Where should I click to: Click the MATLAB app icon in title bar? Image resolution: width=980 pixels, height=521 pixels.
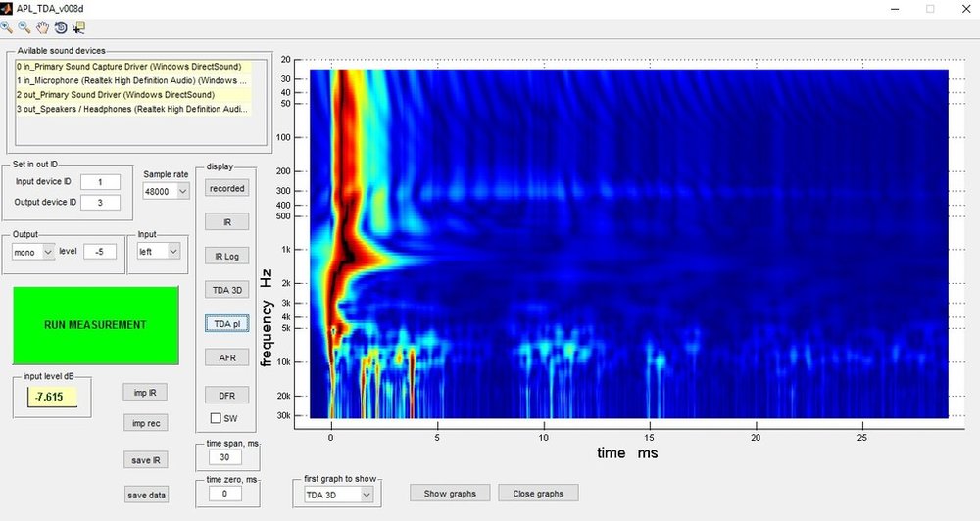6,8
